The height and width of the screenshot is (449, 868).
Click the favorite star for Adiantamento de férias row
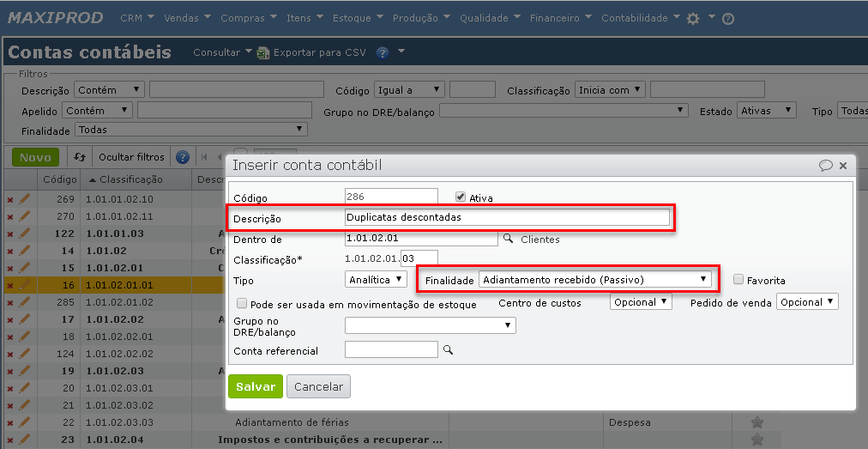point(756,422)
